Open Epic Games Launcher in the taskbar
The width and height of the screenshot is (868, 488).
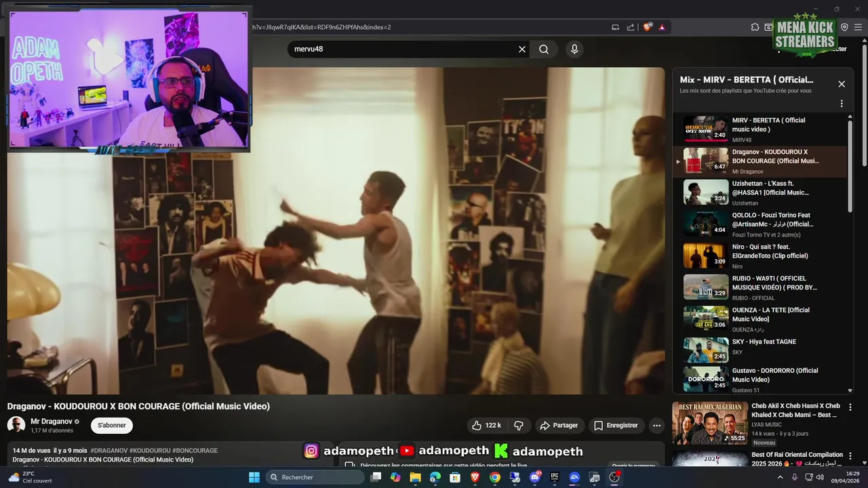coord(554,477)
